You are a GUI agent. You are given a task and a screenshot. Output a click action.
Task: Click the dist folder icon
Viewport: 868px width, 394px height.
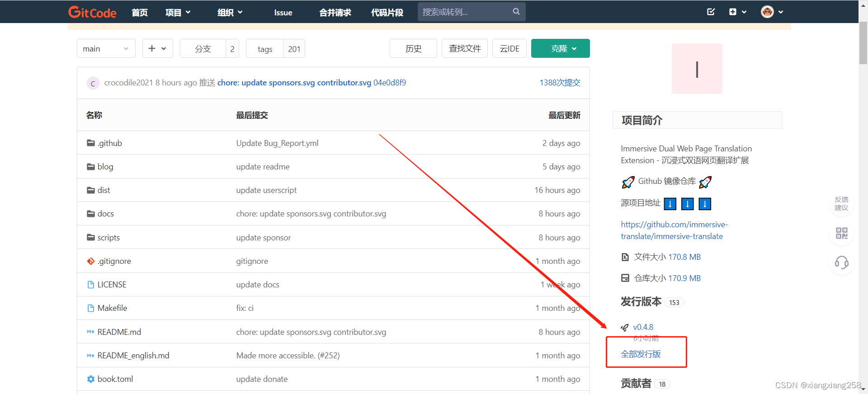click(91, 190)
